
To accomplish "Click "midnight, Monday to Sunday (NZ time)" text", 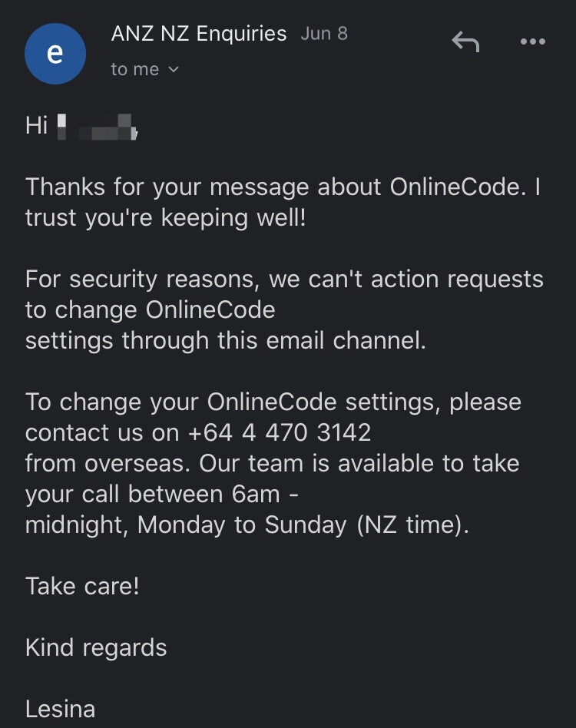I will tap(247, 524).
